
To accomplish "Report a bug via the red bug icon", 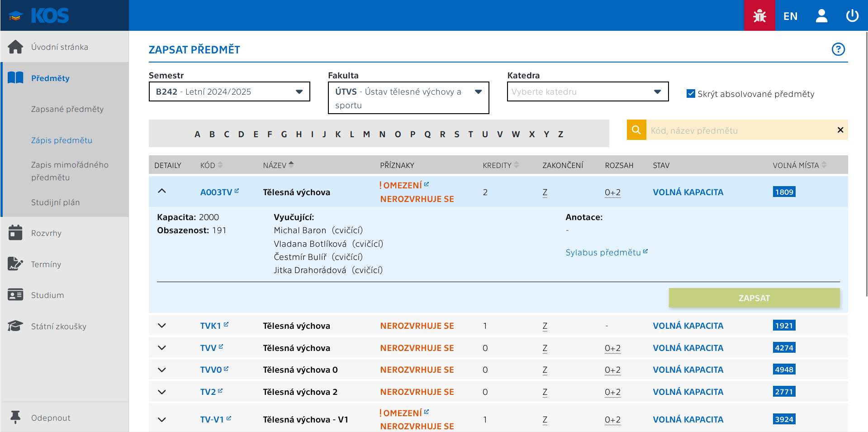I will (x=759, y=16).
